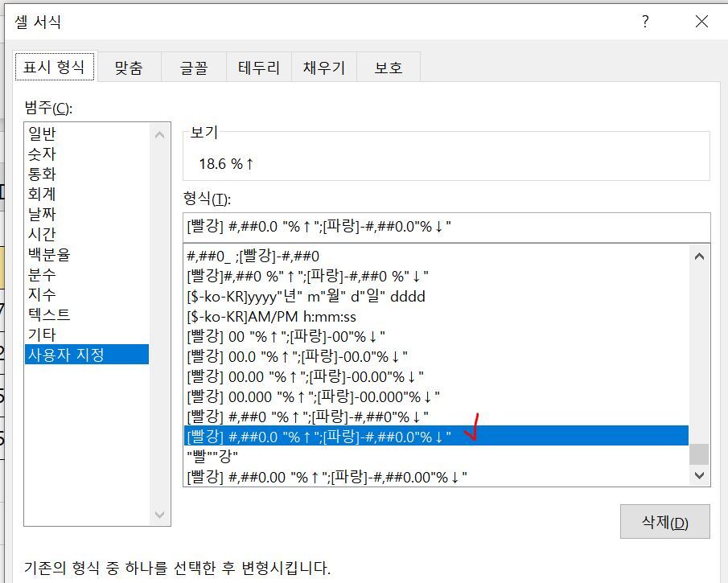Open the help question mark icon
The width and height of the screenshot is (728, 583).
coord(645,22)
